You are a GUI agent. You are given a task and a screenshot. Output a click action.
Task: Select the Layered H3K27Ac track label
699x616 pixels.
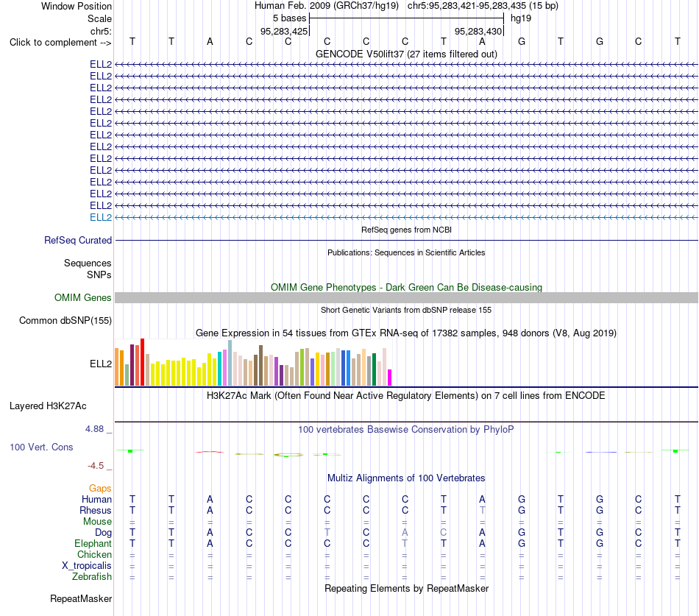(x=48, y=406)
